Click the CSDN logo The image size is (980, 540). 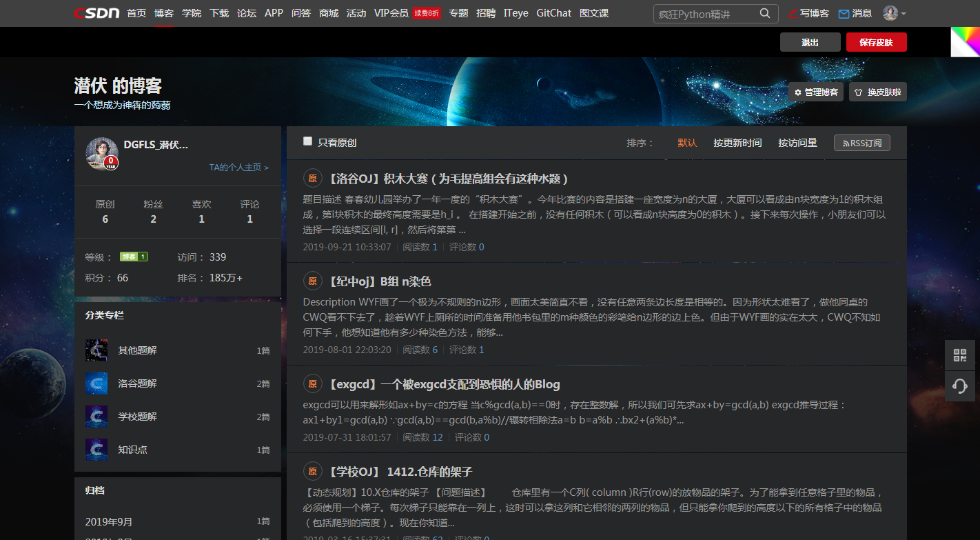pyautogui.click(x=96, y=13)
